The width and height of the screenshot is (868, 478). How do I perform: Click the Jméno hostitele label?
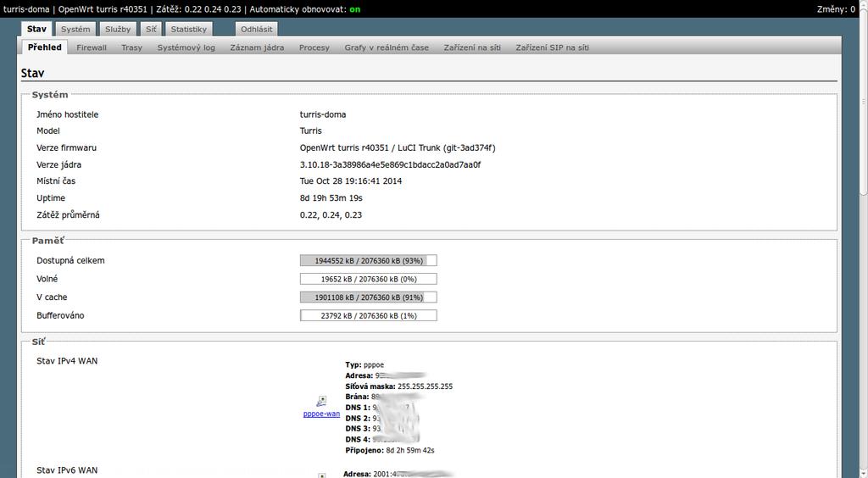pyautogui.click(x=68, y=114)
